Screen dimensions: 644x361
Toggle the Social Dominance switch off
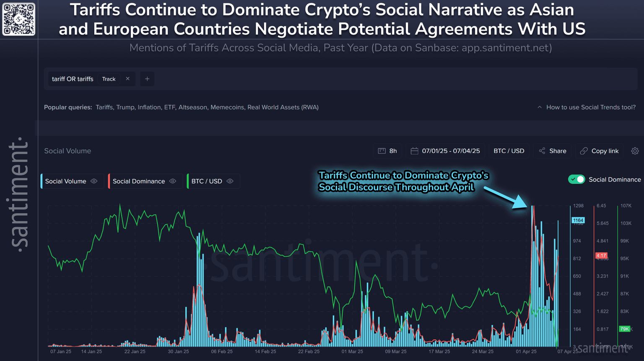coord(576,179)
